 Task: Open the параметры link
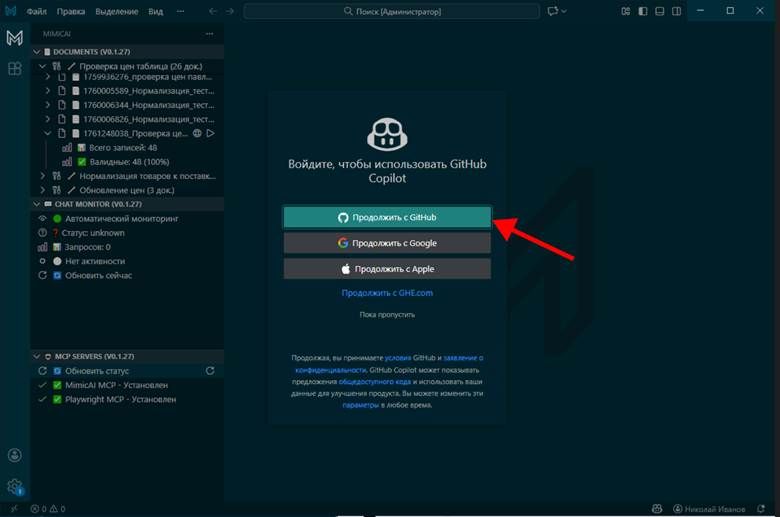(361, 405)
